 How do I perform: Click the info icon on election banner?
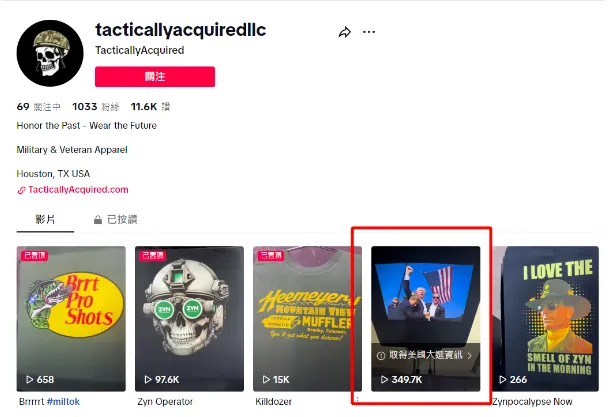(381, 355)
